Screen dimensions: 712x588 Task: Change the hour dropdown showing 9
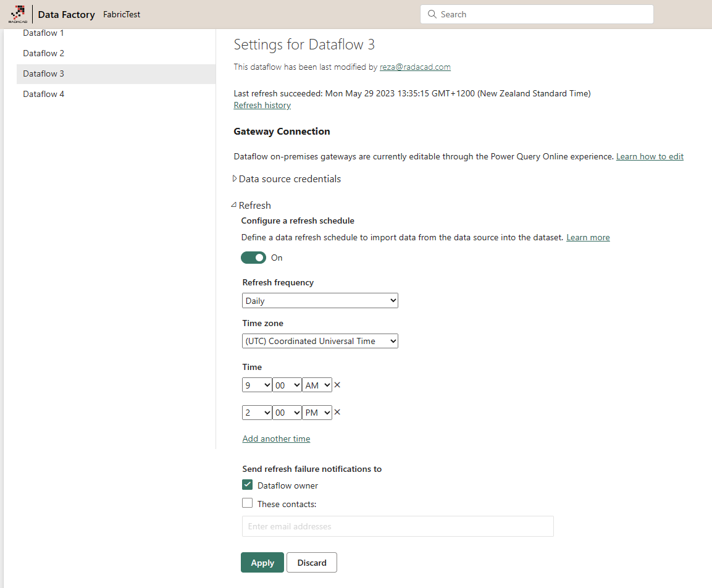coord(257,385)
